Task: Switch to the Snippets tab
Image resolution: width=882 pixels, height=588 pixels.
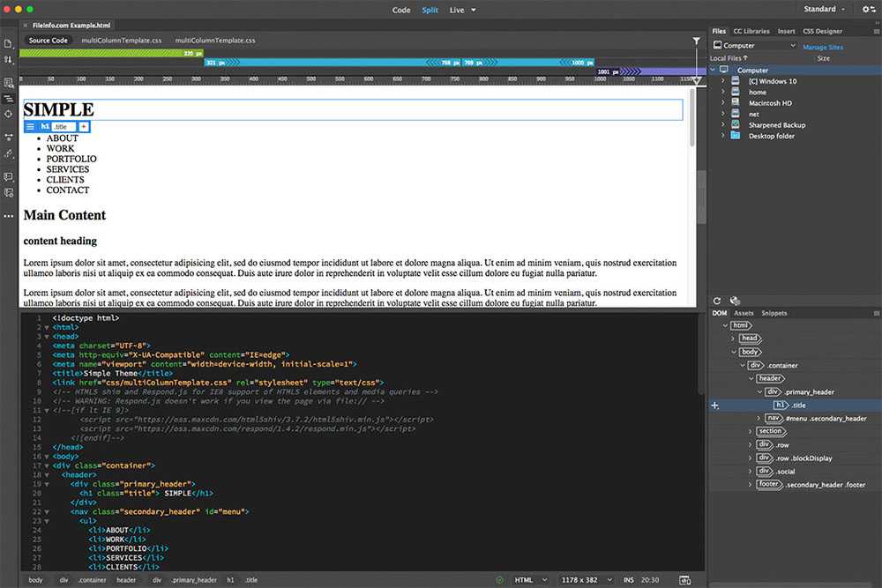Action: pyautogui.click(x=774, y=313)
